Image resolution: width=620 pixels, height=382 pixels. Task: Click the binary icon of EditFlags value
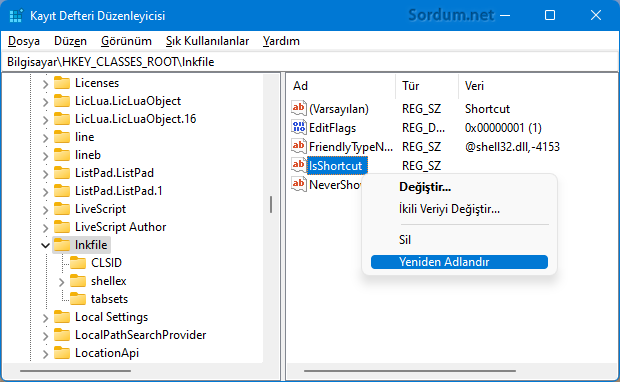[299, 127]
